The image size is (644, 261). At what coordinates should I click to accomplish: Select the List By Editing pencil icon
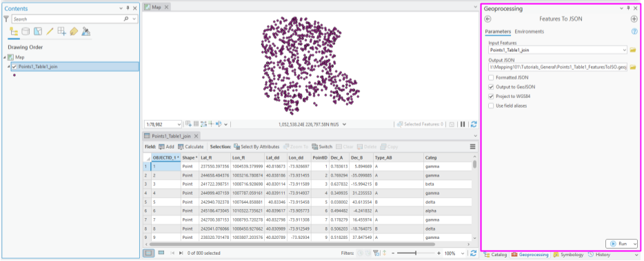50,31
